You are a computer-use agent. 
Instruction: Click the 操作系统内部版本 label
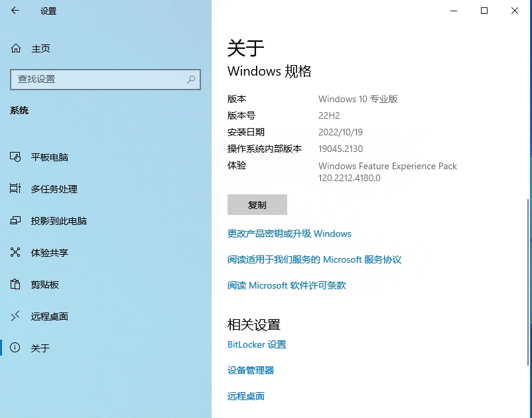(264, 149)
